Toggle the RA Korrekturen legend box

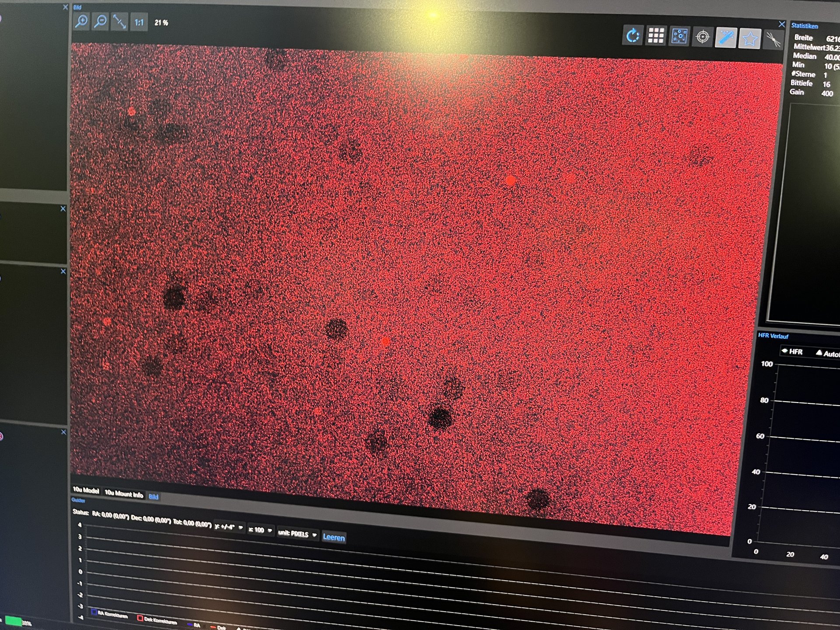coord(94,612)
